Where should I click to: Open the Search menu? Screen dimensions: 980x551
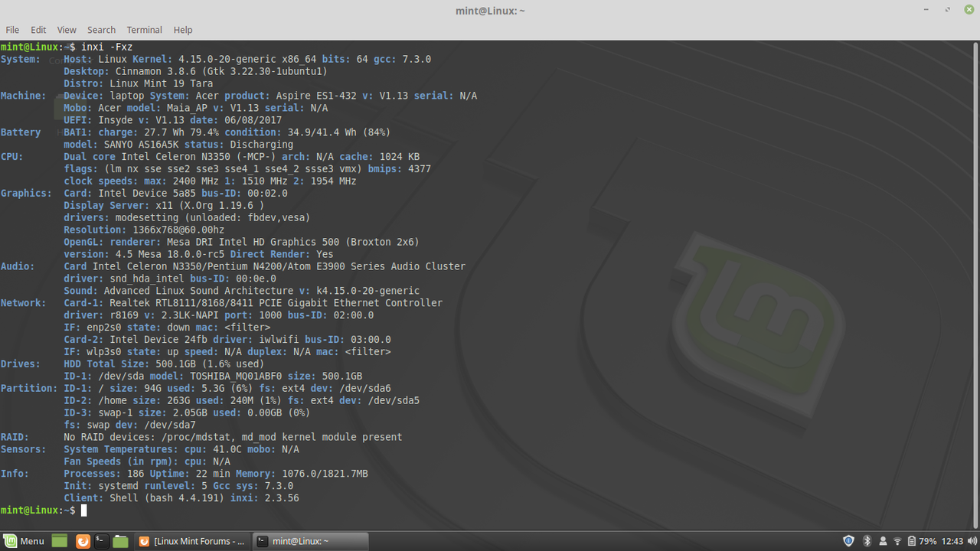tap(101, 30)
